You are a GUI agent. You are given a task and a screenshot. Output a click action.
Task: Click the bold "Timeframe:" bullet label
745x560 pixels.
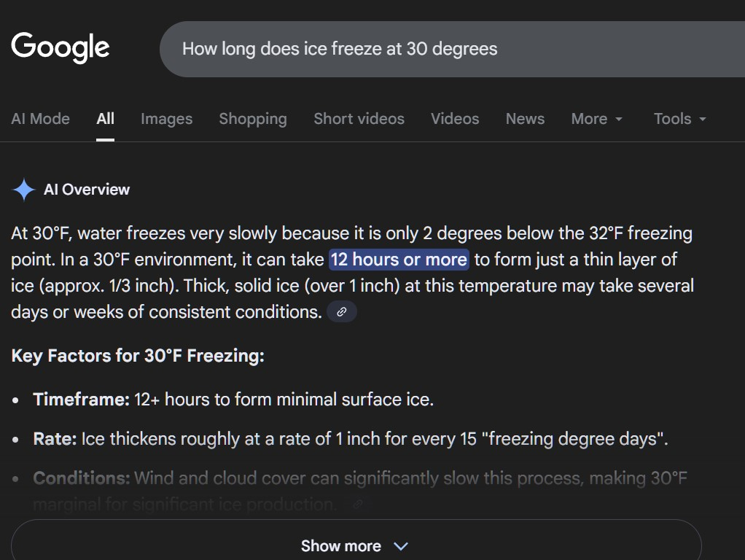point(82,400)
